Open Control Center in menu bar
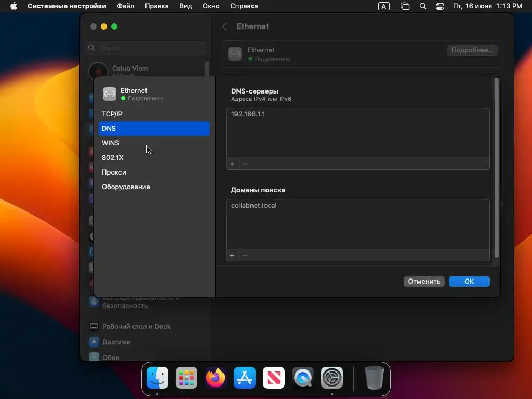This screenshot has width=532, height=399. pos(440,6)
